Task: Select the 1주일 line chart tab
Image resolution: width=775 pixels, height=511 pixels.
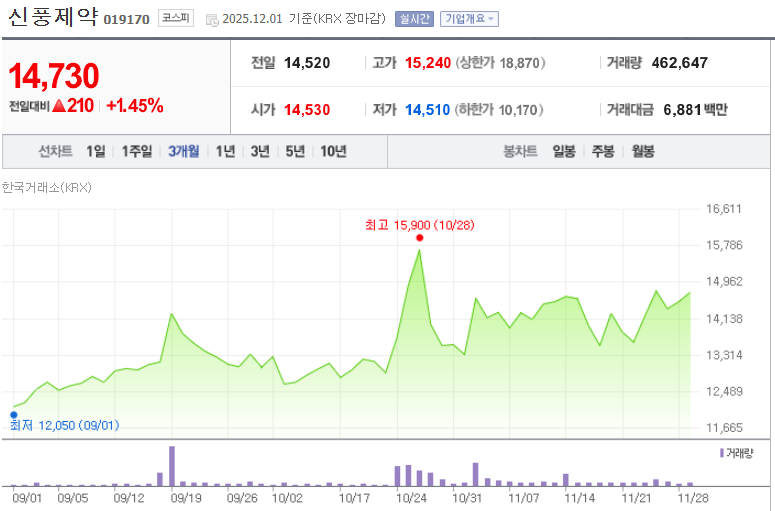Action: (x=137, y=151)
